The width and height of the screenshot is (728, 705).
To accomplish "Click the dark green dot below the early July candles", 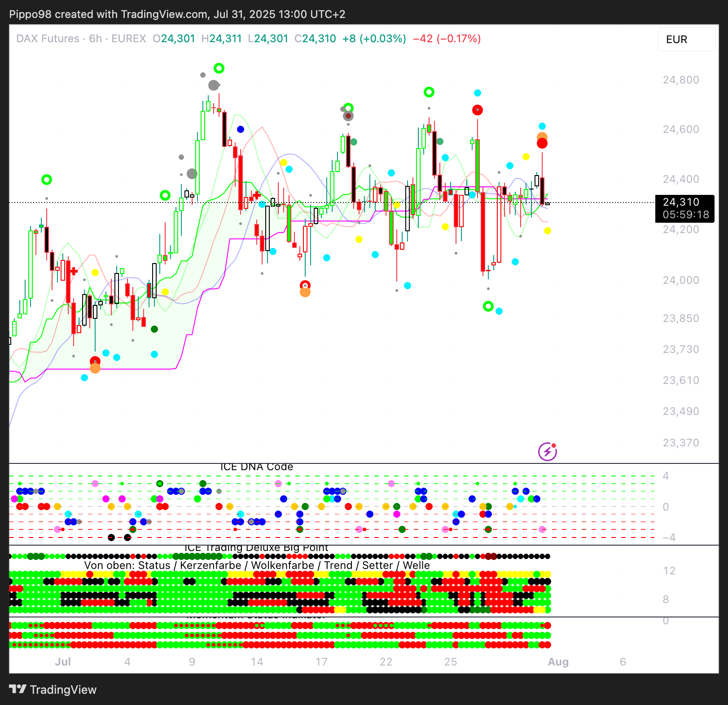I will pyautogui.click(x=154, y=329).
